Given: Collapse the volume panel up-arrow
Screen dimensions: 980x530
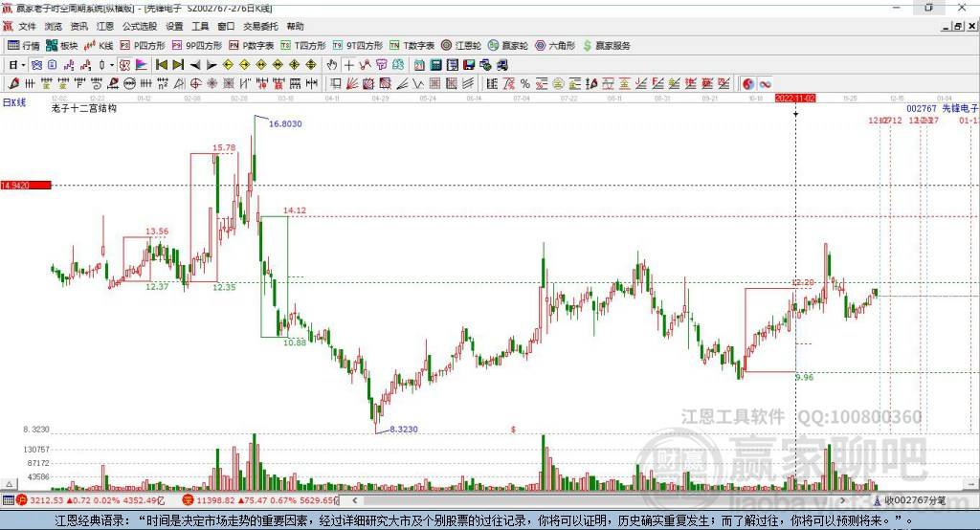Looking at the screenshot, I should (9, 484).
